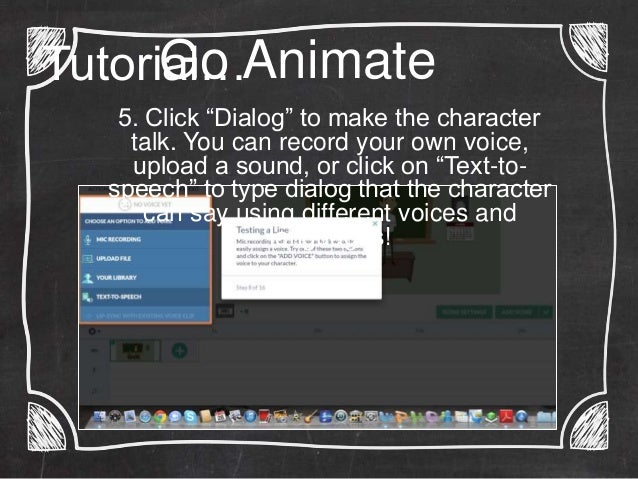Click the microphone icon beside Mic Recording
This screenshot has height=479, width=638.
pos(87,240)
